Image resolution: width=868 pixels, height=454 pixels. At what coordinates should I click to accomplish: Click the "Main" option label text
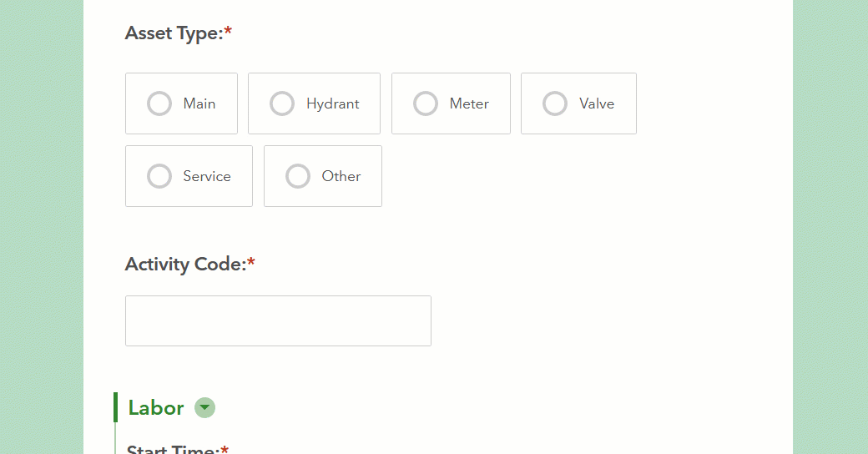199,103
